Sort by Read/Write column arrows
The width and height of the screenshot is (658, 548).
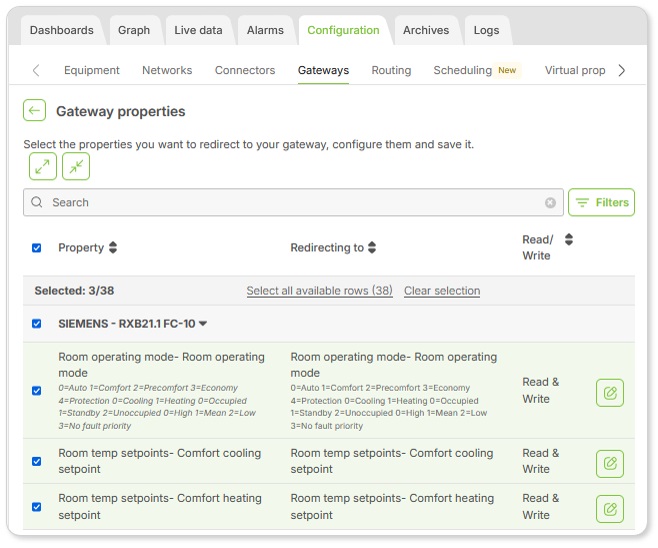pyautogui.click(x=569, y=240)
